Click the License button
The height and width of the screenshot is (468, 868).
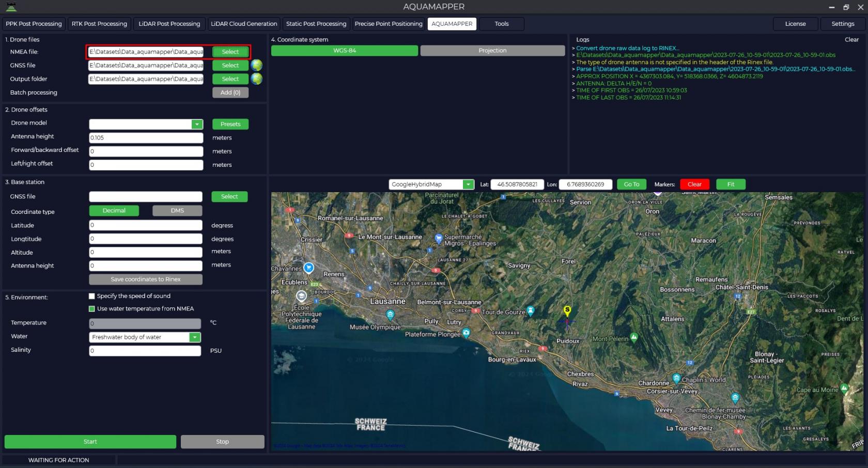click(x=796, y=24)
